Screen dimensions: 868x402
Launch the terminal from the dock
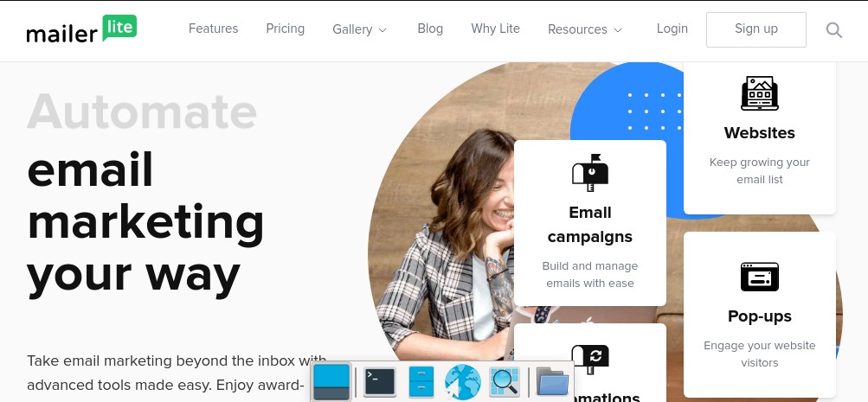coord(380,382)
